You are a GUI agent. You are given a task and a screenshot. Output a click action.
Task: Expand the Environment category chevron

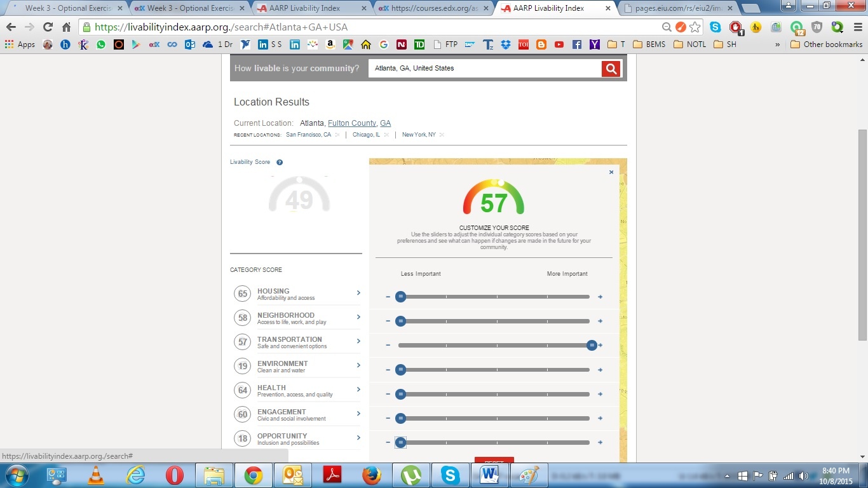(x=358, y=365)
